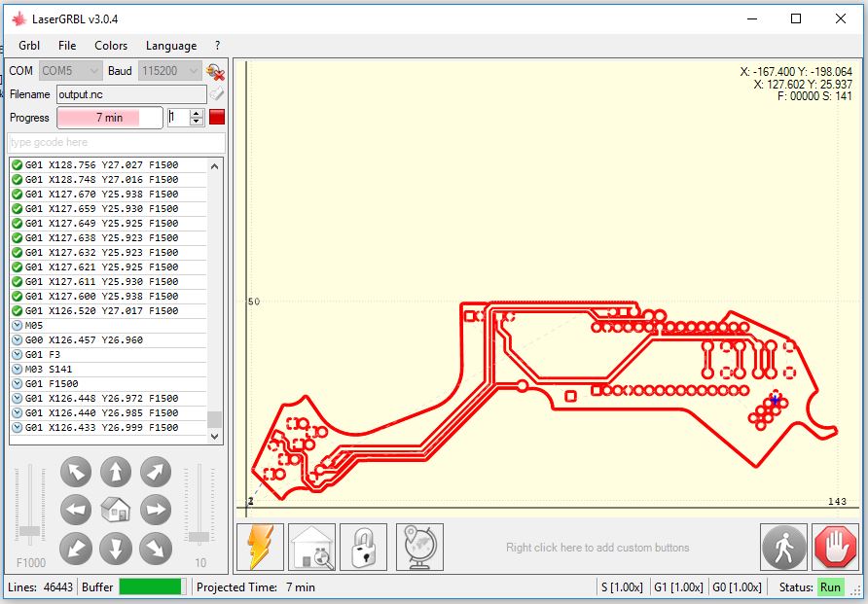Click the walking man resume button
Screen dimensions: 868x604
click(784, 547)
